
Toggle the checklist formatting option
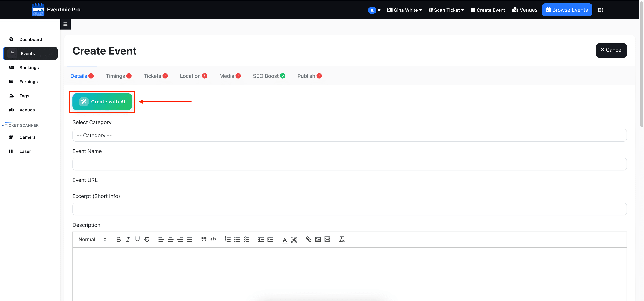(247, 239)
